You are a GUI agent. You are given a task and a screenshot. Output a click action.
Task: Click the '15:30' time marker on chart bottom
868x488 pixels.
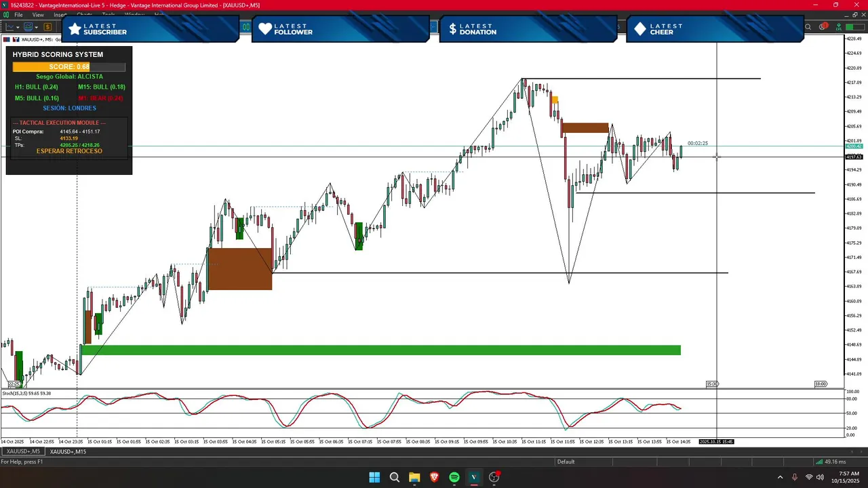click(712, 384)
